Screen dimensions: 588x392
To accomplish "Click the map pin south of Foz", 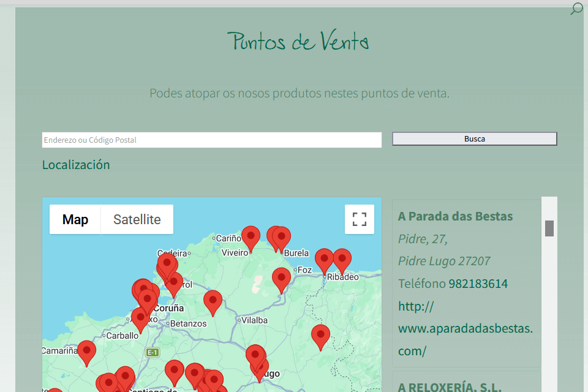I will pyautogui.click(x=281, y=281).
